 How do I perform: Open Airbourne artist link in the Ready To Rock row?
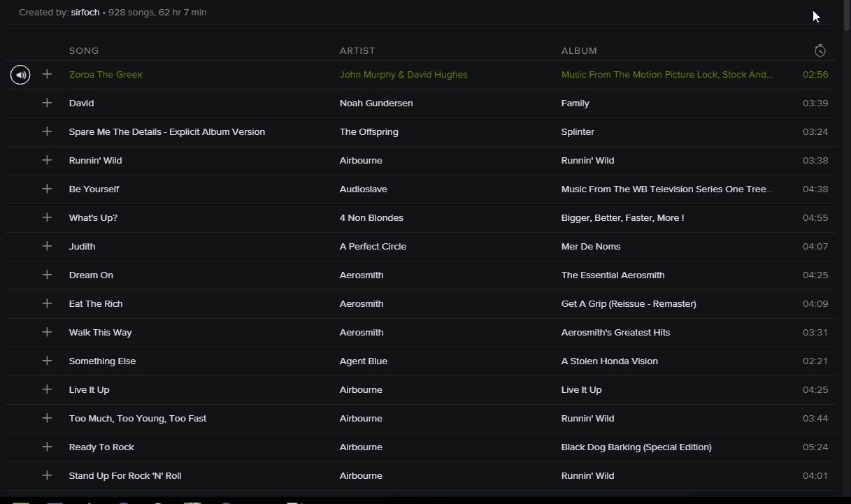click(361, 447)
